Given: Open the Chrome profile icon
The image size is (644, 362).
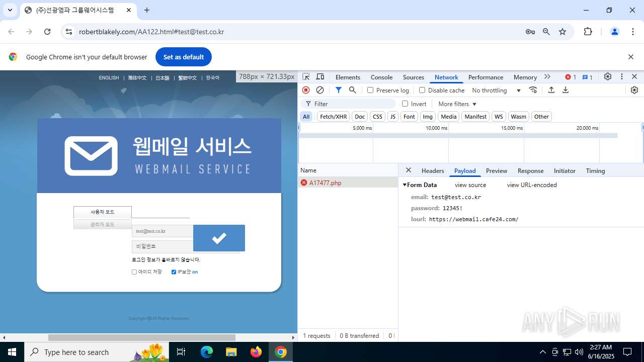Looking at the screenshot, I should [614, 32].
